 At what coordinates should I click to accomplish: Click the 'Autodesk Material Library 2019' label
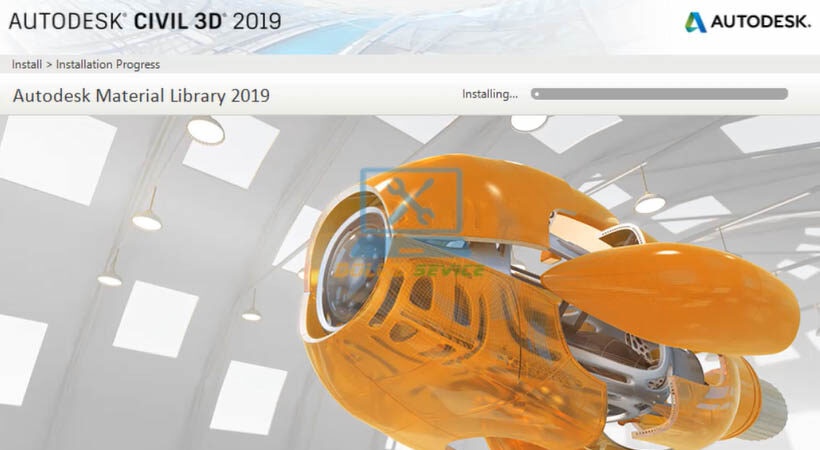pos(141,96)
